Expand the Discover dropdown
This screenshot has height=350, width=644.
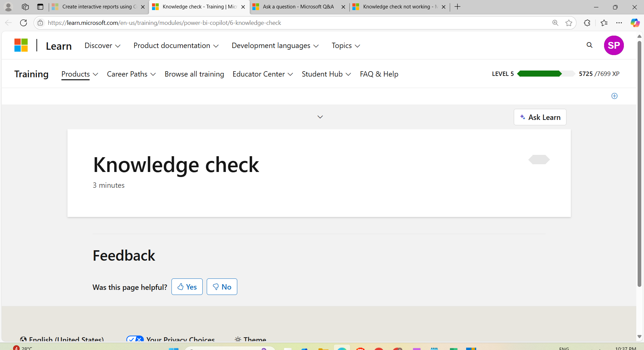click(102, 46)
